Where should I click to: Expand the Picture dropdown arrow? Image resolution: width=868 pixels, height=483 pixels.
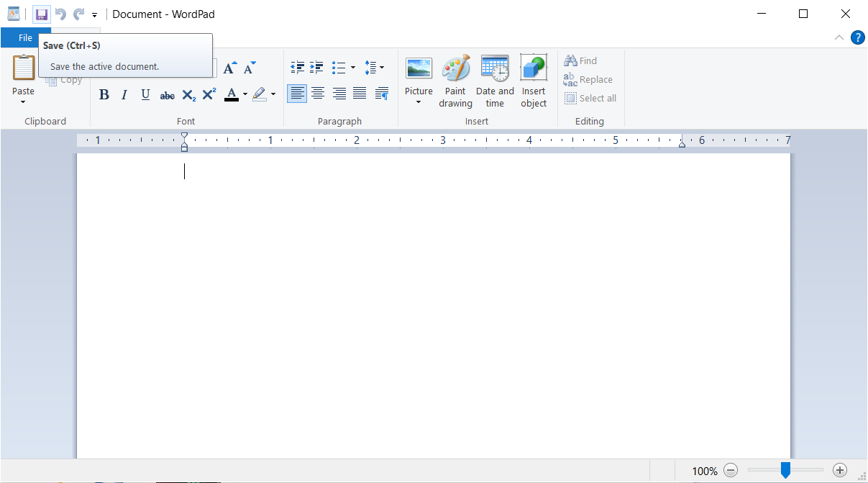tap(419, 103)
